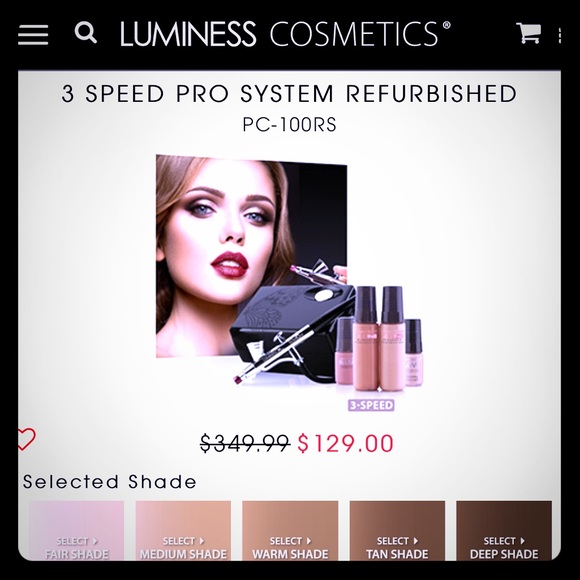The width and height of the screenshot is (580, 580).
Task: Open the shopping cart
Action: tap(529, 33)
